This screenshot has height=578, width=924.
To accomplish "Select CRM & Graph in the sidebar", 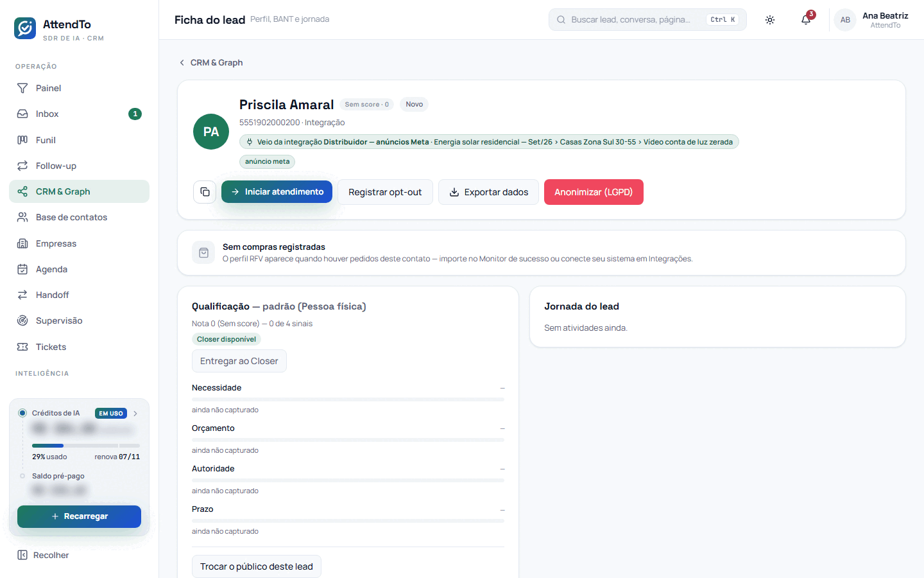I will pos(79,191).
